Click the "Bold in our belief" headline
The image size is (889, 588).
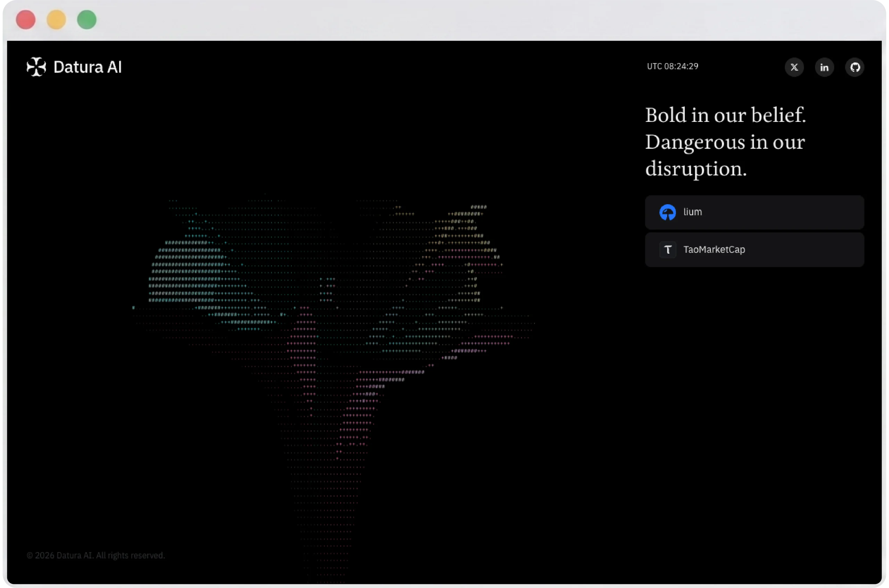[x=725, y=115]
